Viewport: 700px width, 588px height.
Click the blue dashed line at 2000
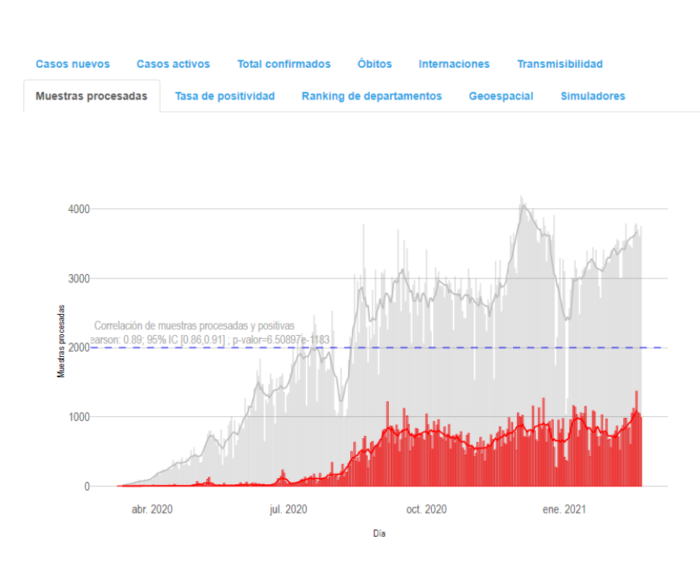click(452, 347)
